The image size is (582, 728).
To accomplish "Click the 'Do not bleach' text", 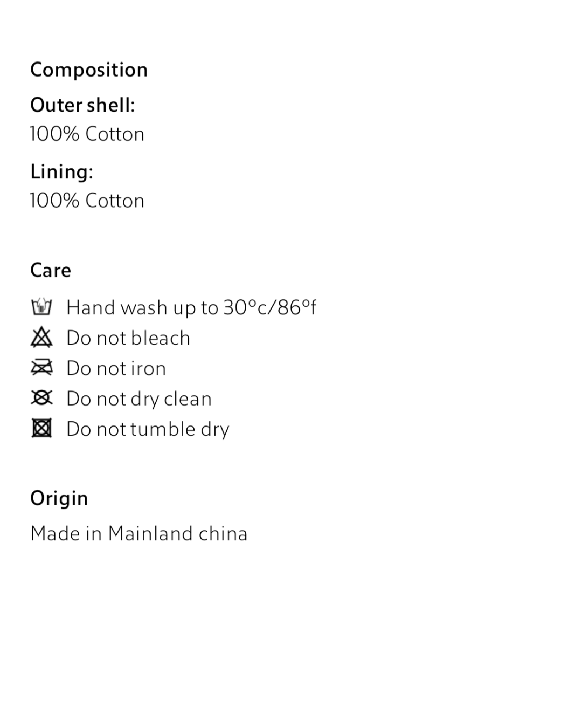I will coord(128,338).
